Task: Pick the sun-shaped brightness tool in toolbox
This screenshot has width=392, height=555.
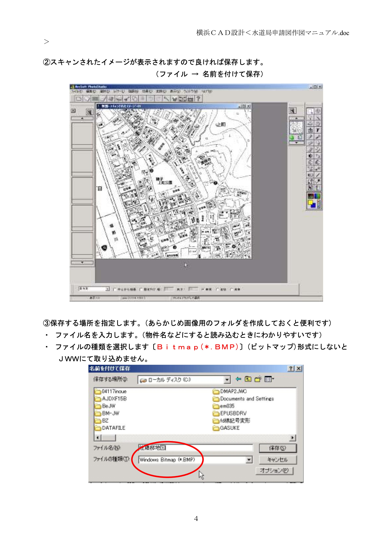Action: coord(310,156)
